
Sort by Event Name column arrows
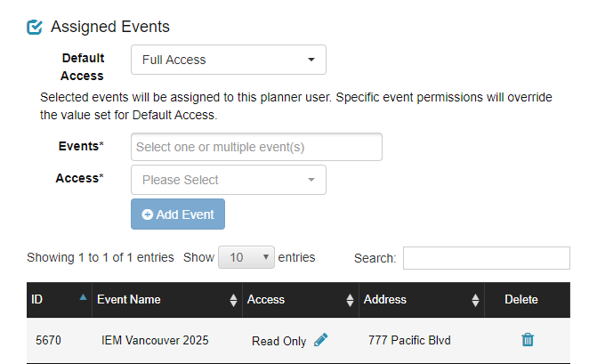pyautogui.click(x=234, y=300)
